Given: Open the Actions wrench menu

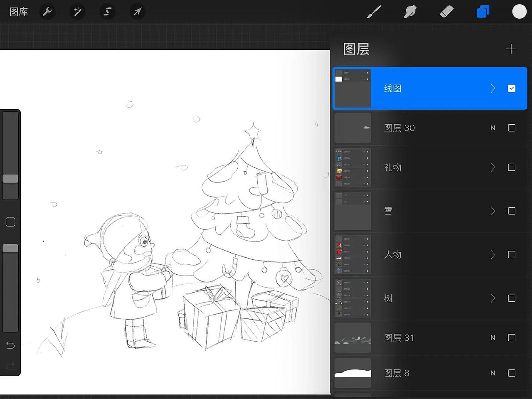Looking at the screenshot, I should pos(47,12).
